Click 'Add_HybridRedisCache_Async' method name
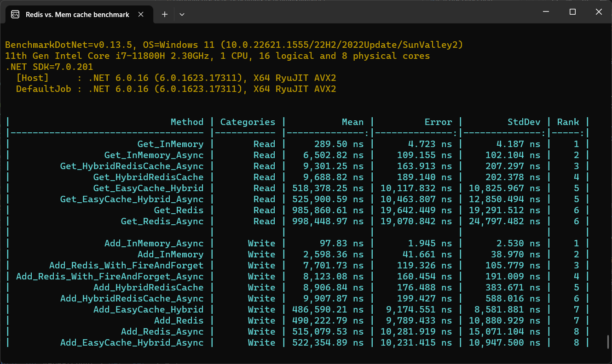The image size is (612, 364). click(x=132, y=298)
